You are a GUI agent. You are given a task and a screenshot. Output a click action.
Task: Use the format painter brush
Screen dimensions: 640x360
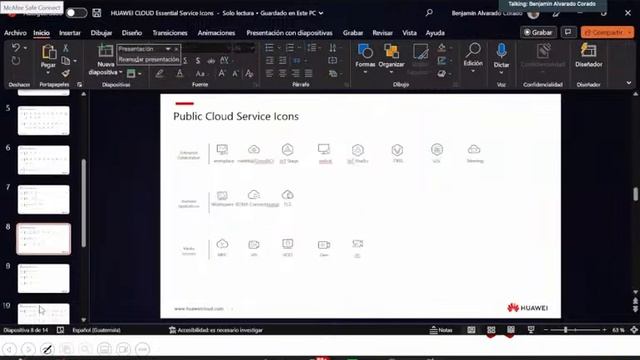[x=66, y=73]
